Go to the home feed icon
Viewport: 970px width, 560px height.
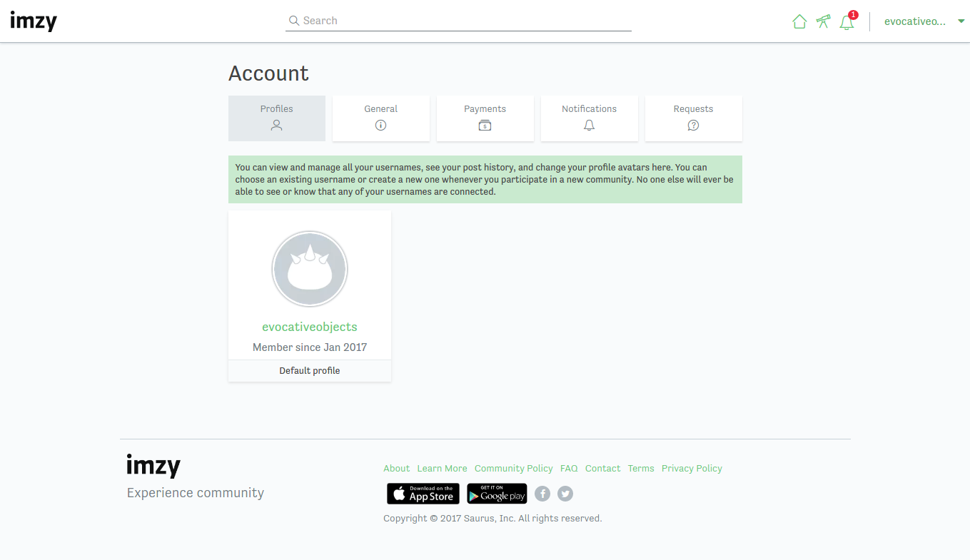click(799, 21)
